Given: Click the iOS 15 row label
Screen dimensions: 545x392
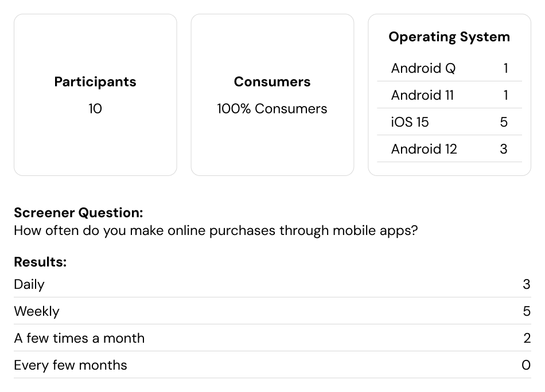Looking at the screenshot, I should (x=410, y=122).
